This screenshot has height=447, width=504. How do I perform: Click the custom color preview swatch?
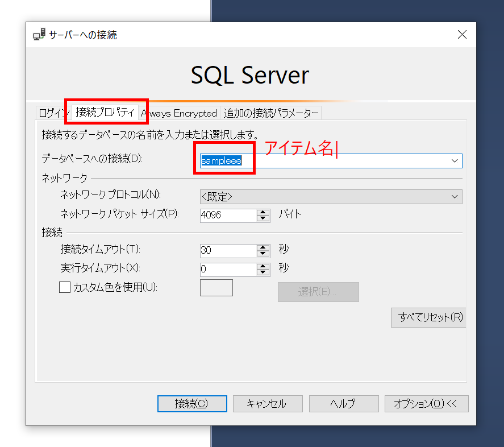(216, 288)
